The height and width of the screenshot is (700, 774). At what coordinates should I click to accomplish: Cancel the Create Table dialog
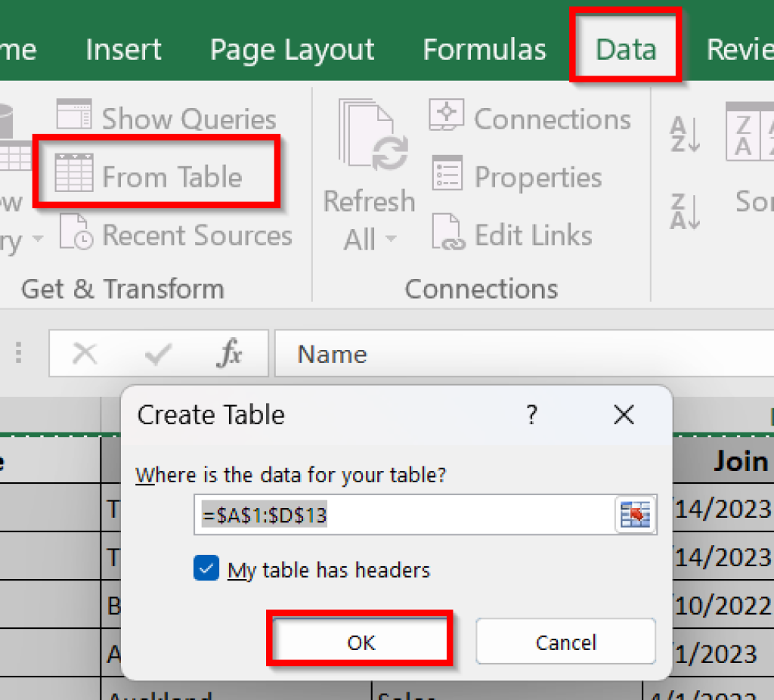[565, 642]
